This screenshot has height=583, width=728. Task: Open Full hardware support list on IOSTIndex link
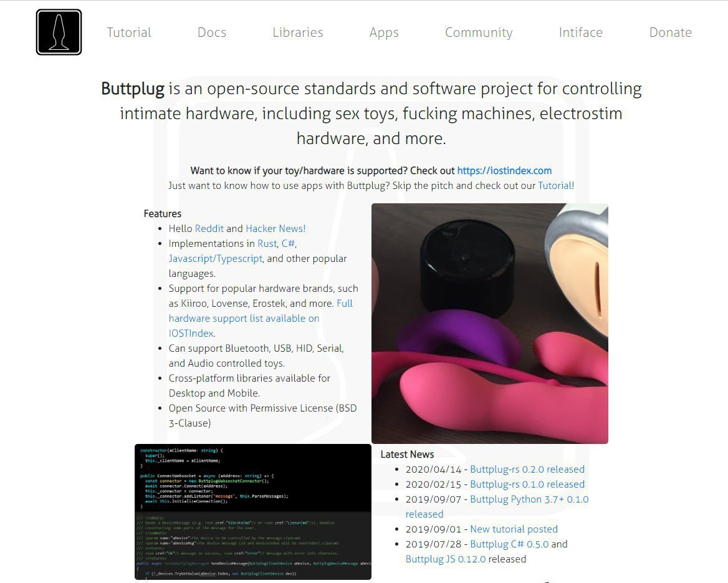coord(244,318)
